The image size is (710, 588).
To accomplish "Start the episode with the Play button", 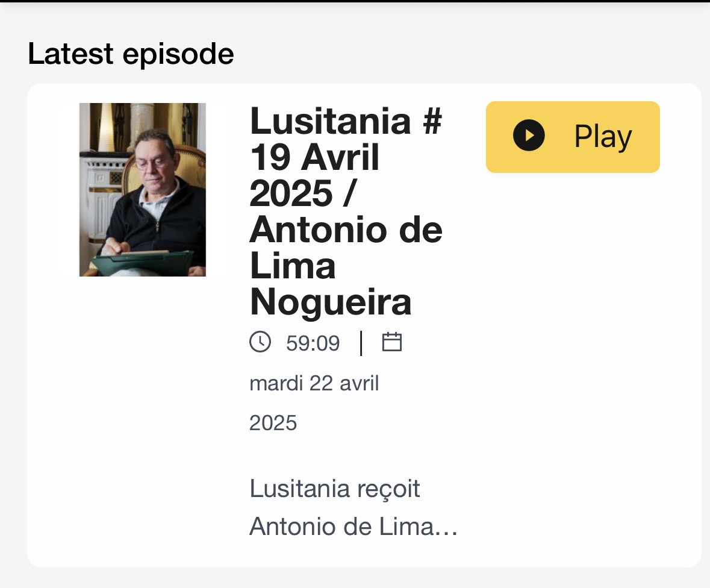I will click(572, 137).
